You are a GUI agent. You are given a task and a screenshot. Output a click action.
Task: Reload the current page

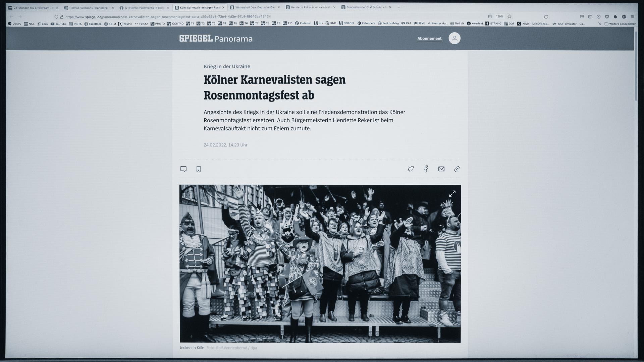[546, 16]
